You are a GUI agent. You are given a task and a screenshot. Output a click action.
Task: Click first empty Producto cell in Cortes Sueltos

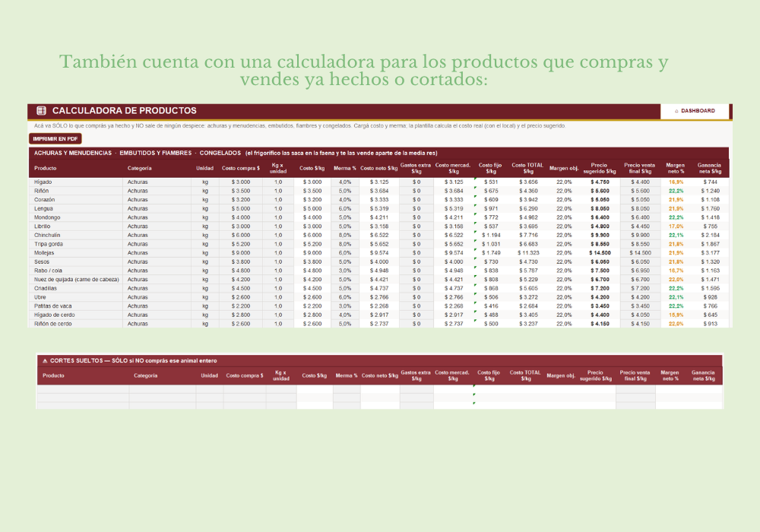84,389
